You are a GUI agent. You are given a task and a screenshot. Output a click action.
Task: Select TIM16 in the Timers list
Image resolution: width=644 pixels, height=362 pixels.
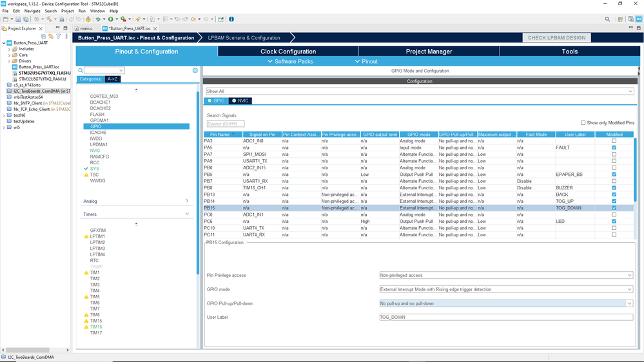95,327
